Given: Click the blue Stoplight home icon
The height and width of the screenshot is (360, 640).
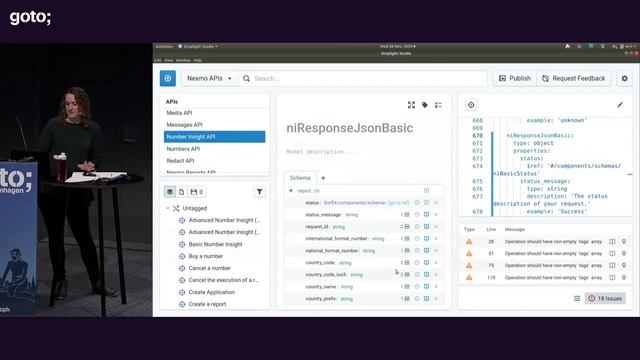Looking at the screenshot, I should (x=168, y=78).
